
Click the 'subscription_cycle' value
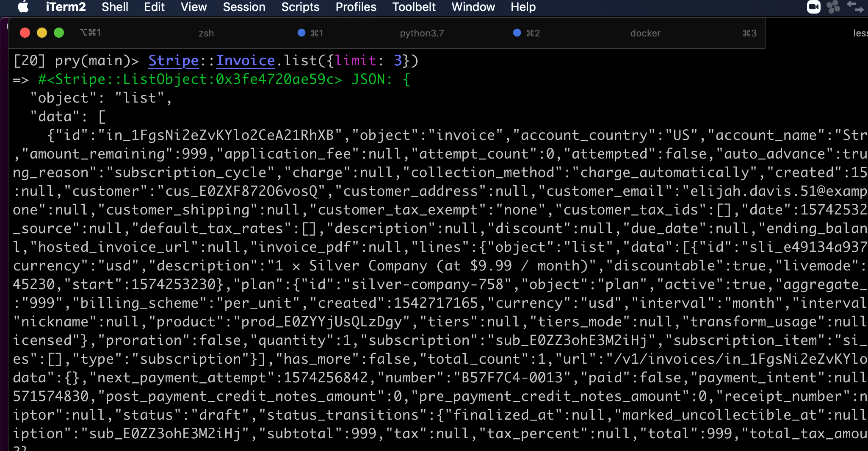coord(191,173)
